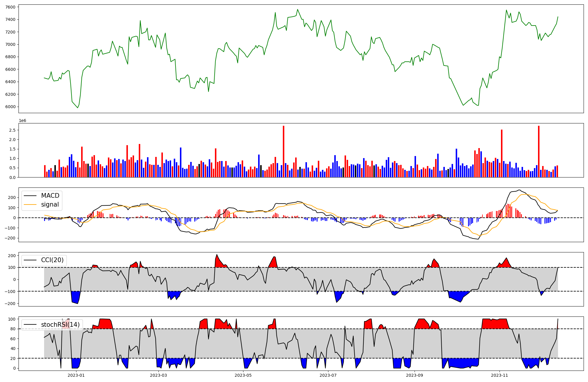Click the 80 tick on stochRSI axis
The height and width of the screenshot is (382, 588).
13,329
